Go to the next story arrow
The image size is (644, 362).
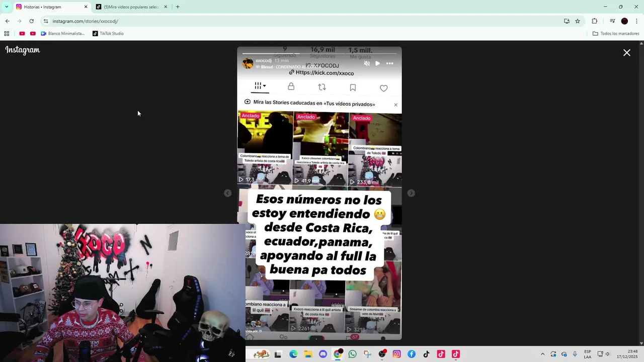tap(411, 193)
